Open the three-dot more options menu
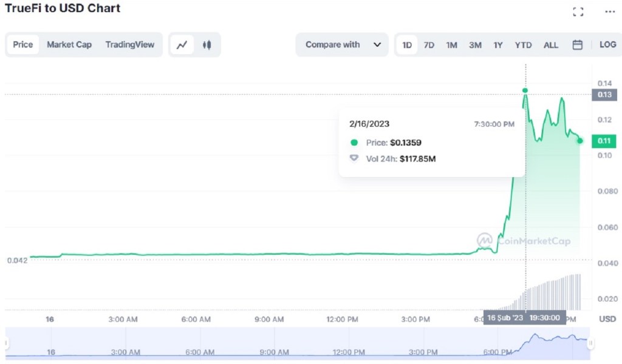622x364 pixels. (x=610, y=12)
